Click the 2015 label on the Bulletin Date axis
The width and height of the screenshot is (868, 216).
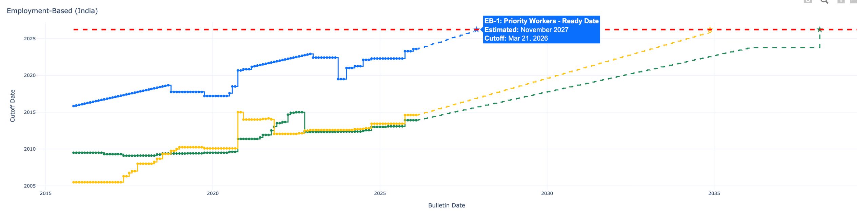tap(46, 193)
